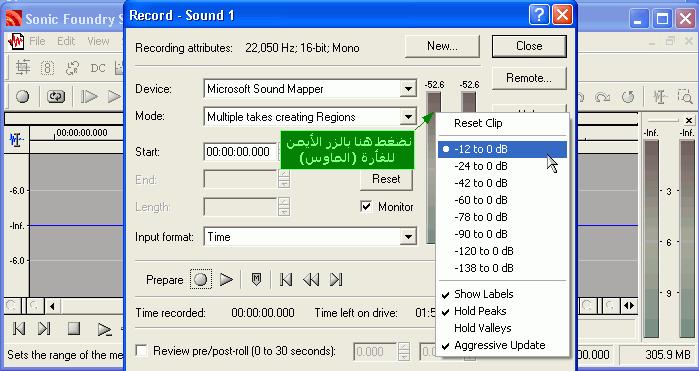Click the Redo icon in main toolbar
Screen dimensions: 699x371
click(x=603, y=96)
